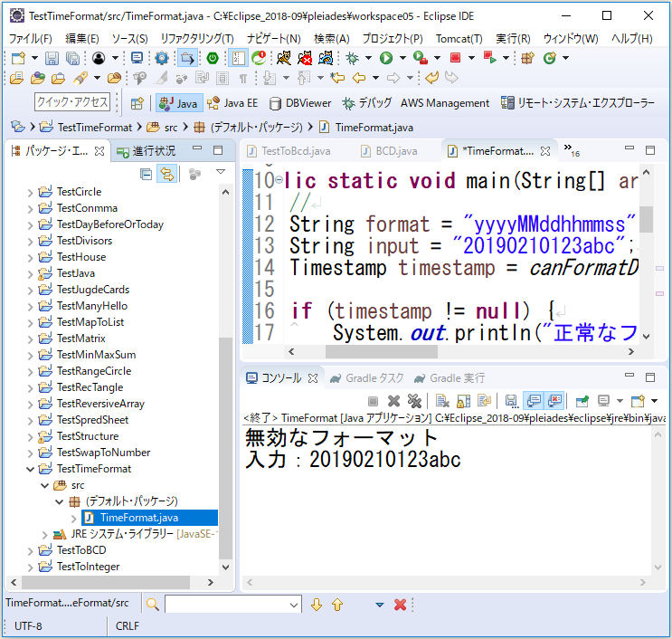This screenshot has height=639, width=672.
Task: Click the Back to last edit location arrow
Action: [337, 78]
